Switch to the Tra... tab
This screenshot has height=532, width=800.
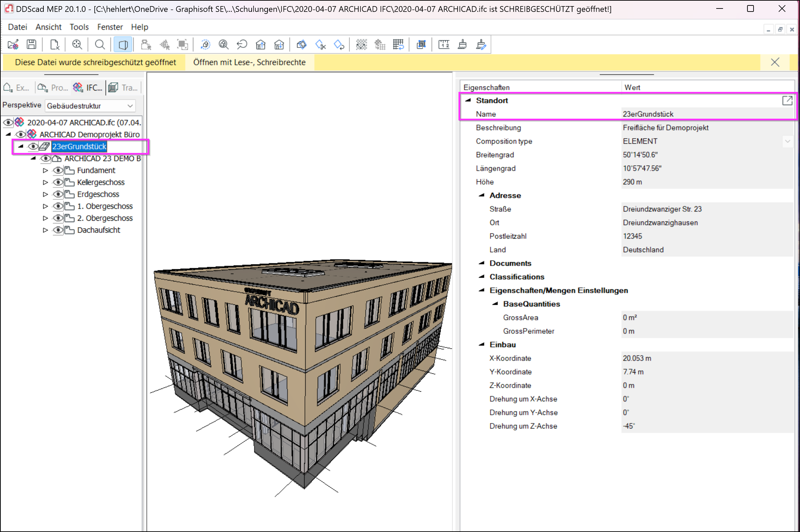[124, 87]
